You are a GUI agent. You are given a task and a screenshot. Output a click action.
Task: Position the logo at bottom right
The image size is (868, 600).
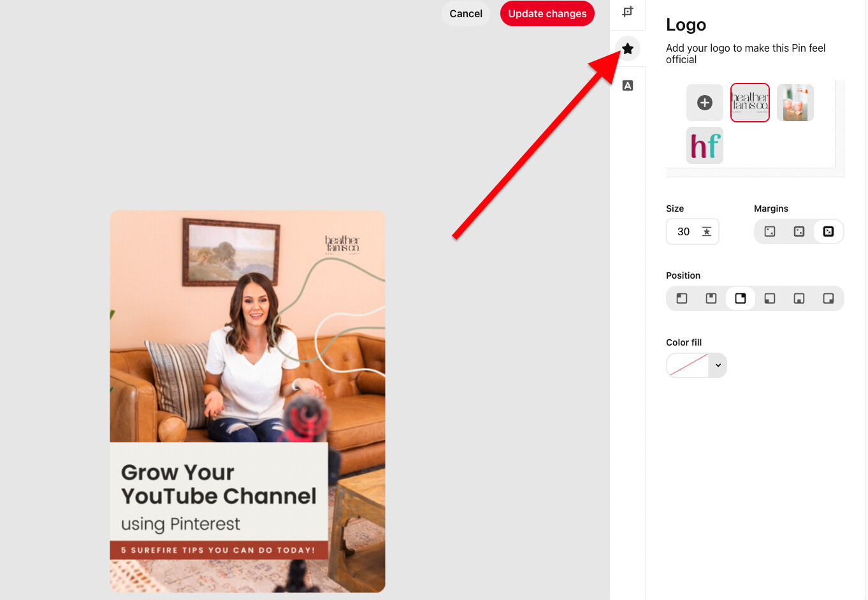[828, 298]
